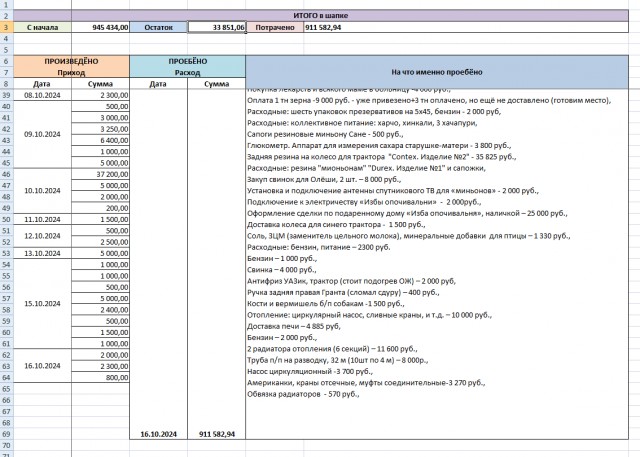Click the amount 2 500,00
640x457 pixels.
click(x=100, y=242)
